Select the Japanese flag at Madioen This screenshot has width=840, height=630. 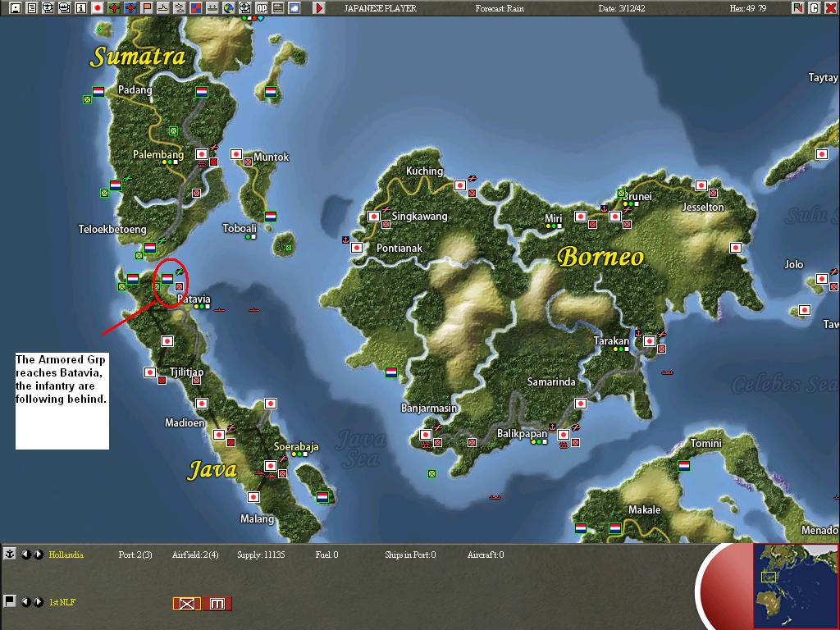(x=218, y=435)
